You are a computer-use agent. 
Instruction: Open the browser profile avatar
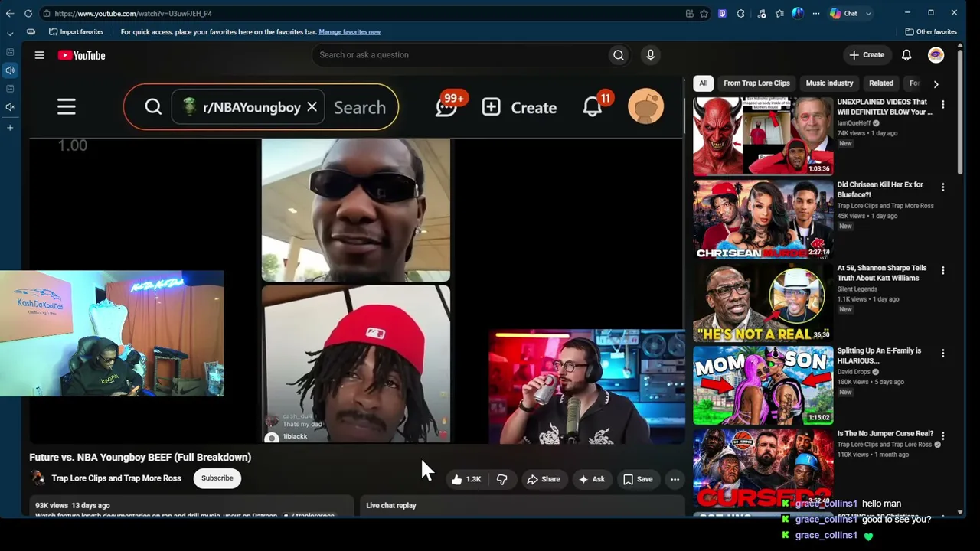(x=798, y=13)
